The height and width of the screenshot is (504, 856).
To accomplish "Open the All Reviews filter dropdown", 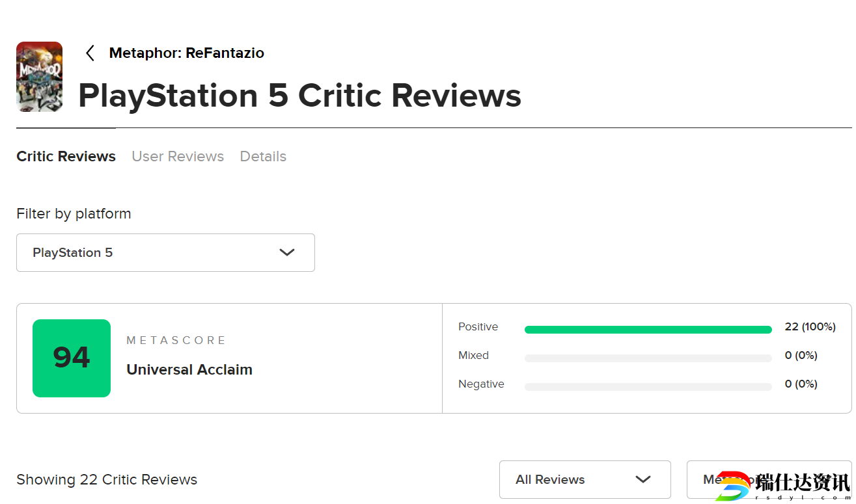I will tap(585, 479).
